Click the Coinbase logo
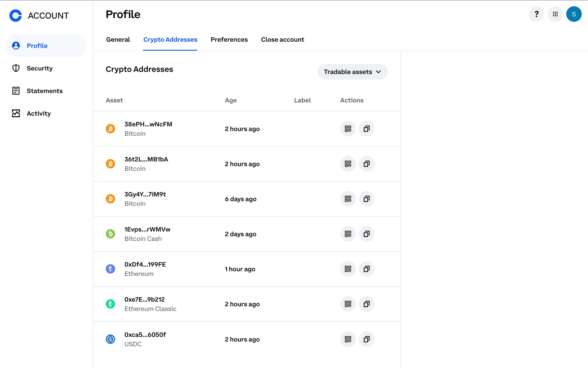Image resolution: width=588 pixels, height=368 pixels. tap(16, 15)
